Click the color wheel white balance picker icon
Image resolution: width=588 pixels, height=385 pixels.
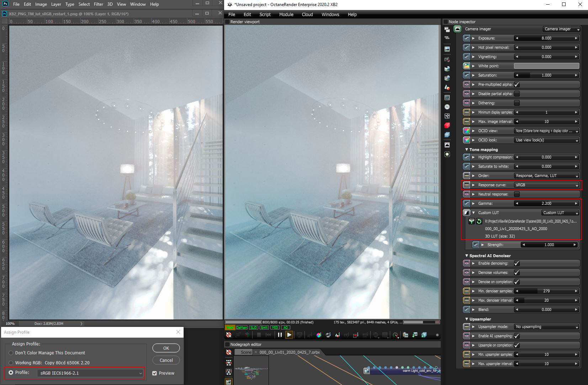pyautogui.click(x=319, y=335)
